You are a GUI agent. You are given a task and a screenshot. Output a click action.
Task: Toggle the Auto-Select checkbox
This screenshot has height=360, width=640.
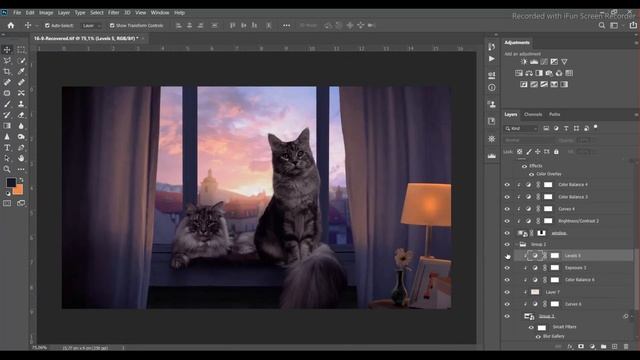click(47, 25)
